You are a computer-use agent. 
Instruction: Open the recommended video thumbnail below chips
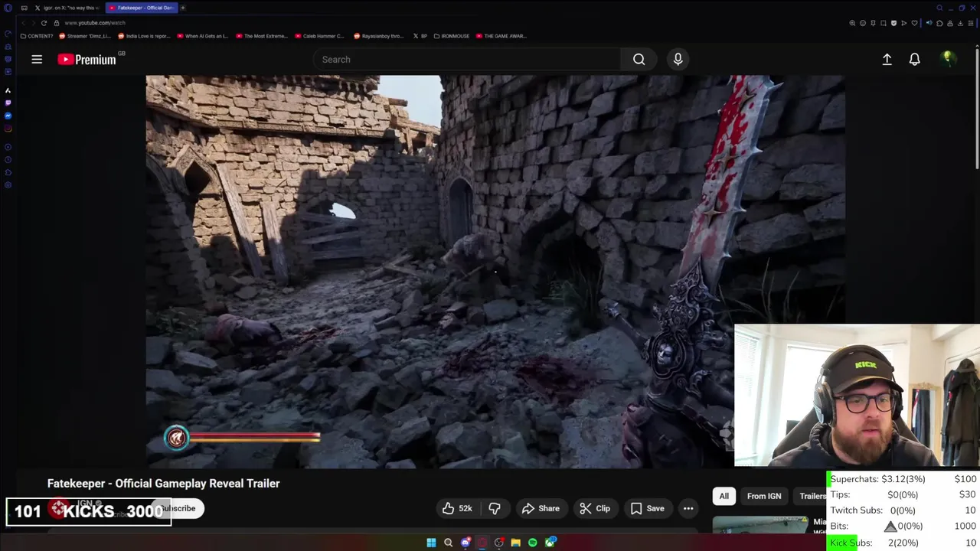click(760, 525)
